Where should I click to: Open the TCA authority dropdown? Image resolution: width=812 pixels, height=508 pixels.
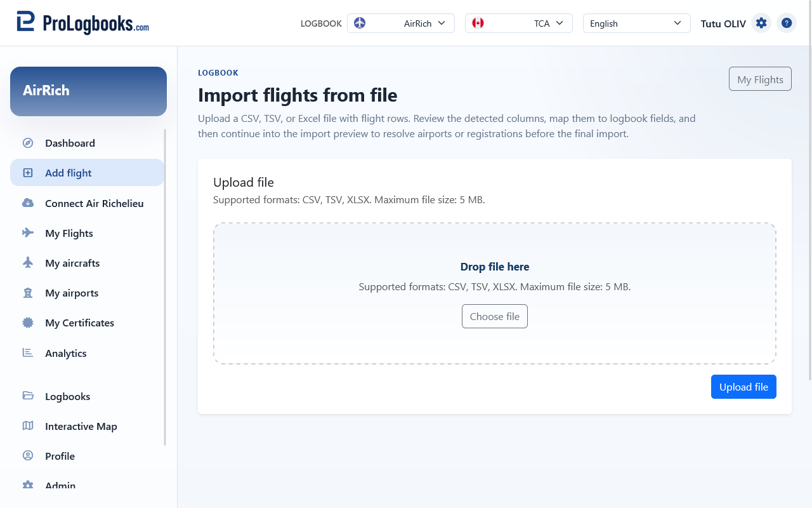(x=519, y=23)
